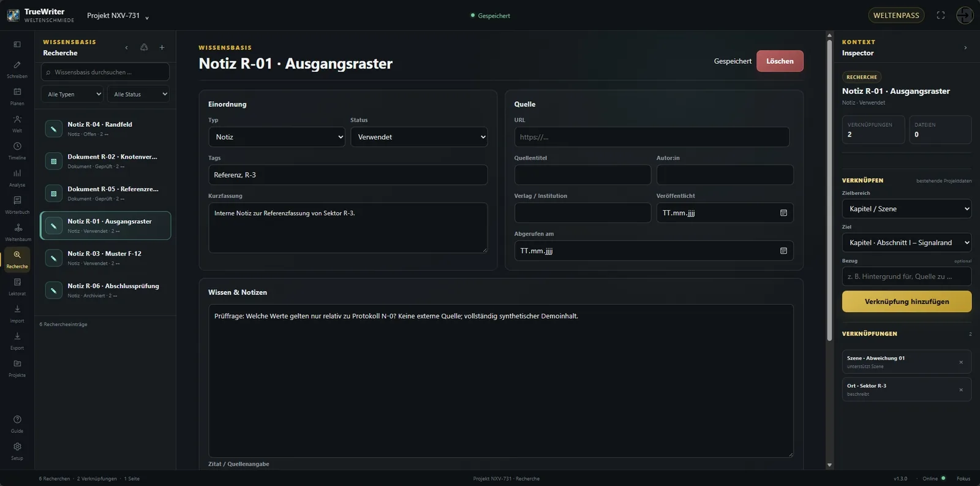This screenshot has width=980, height=486.
Task: Click the Wissensbasis durchsuchen search field
Action: (105, 72)
